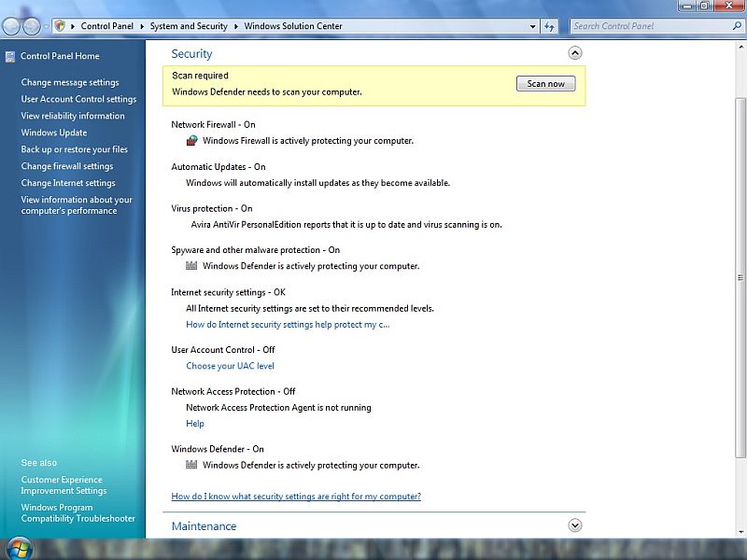Go to Control Panel Home
The width and height of the screenshot is (747, 560).
[60, 56]
